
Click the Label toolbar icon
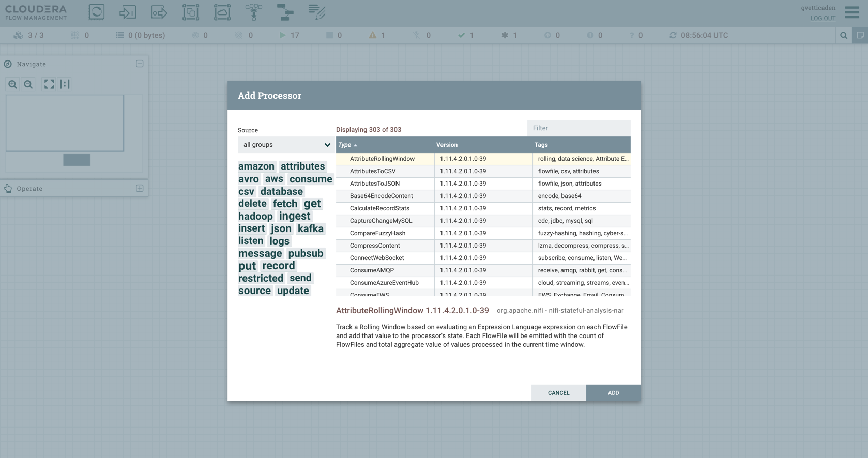[316, 12]
